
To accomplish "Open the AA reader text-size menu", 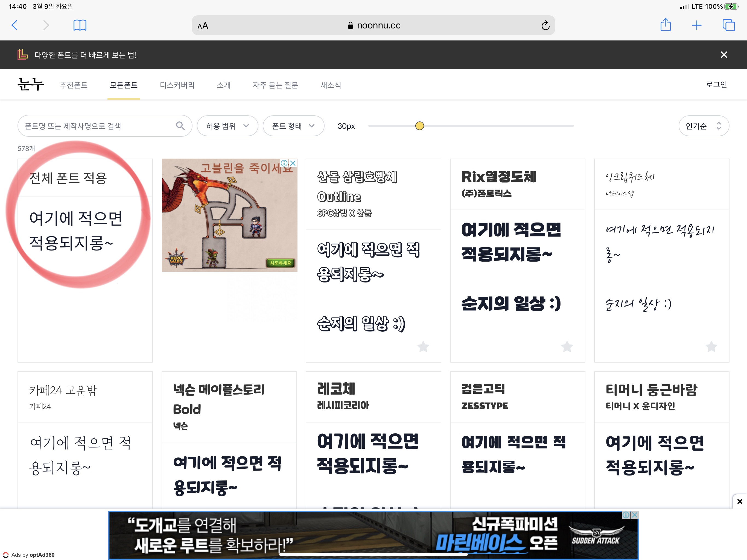I will tap(203, 26).
